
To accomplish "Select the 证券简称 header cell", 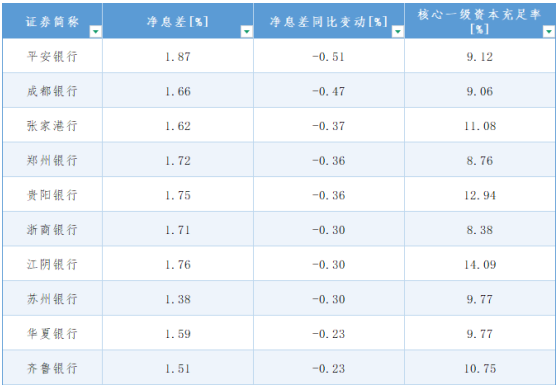I will pos(52,21).
